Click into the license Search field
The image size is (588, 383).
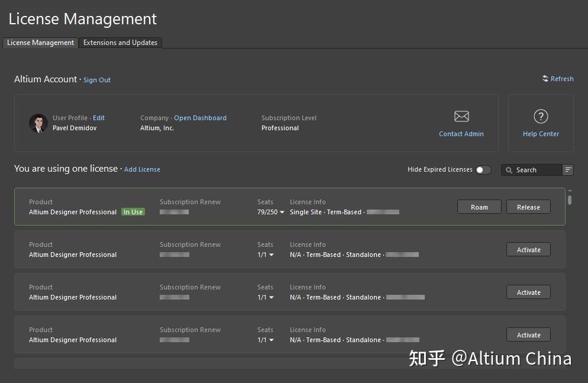tap(535, 170)
